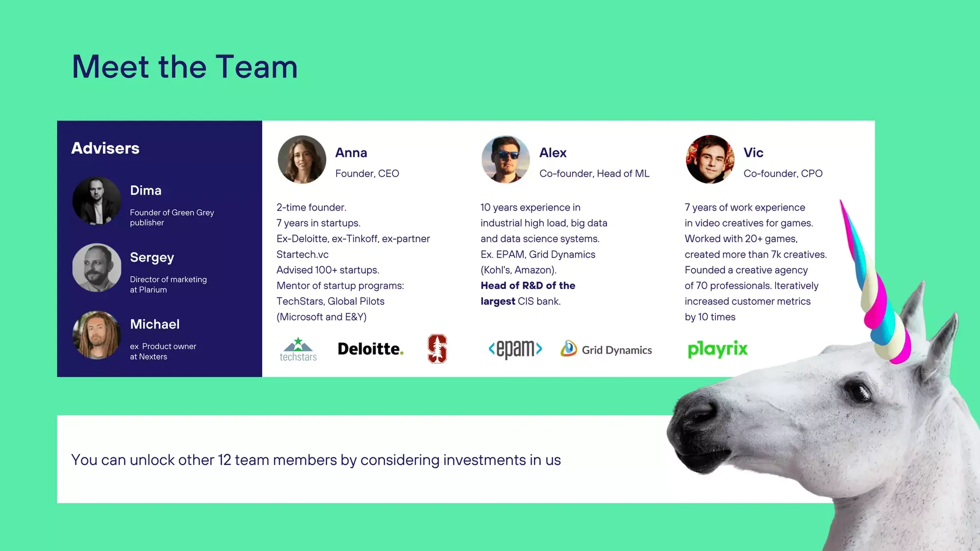Click the Playrix logo icon
The image size is (980, 551).
pyautogui.click(x=717, y=349)
